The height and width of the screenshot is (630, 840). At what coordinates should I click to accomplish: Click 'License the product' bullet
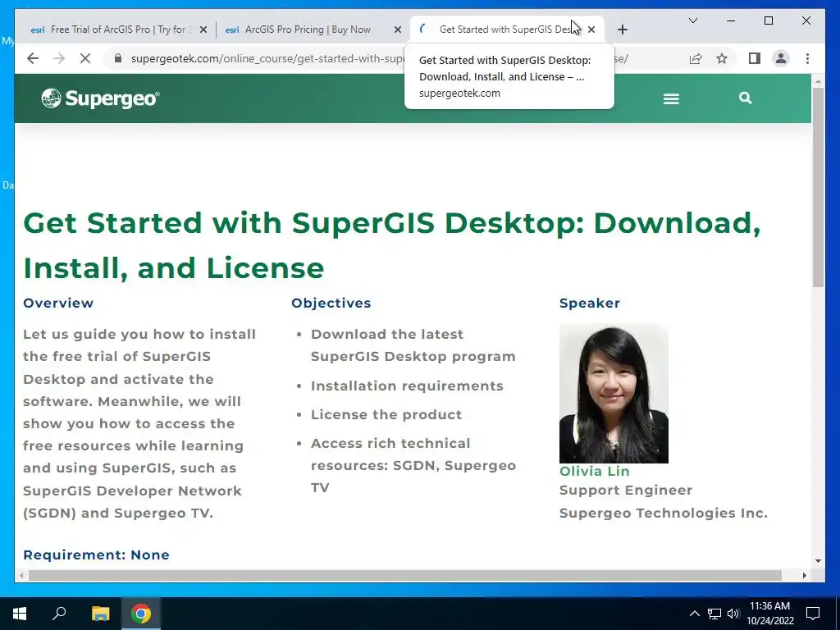tap(386, 414)
